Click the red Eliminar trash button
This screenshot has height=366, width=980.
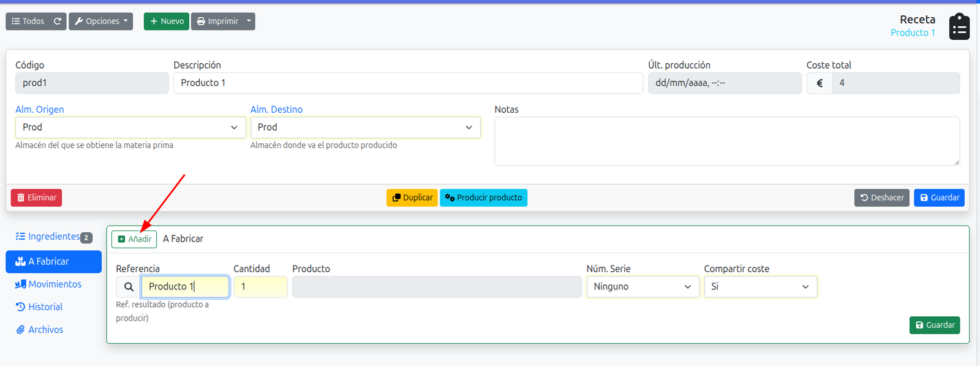point(37,197)
